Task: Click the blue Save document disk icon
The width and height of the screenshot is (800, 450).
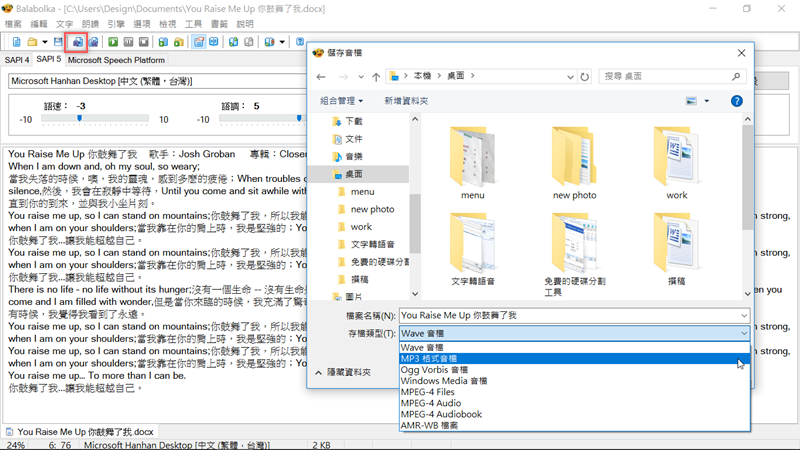Action: tap(58, 42)
